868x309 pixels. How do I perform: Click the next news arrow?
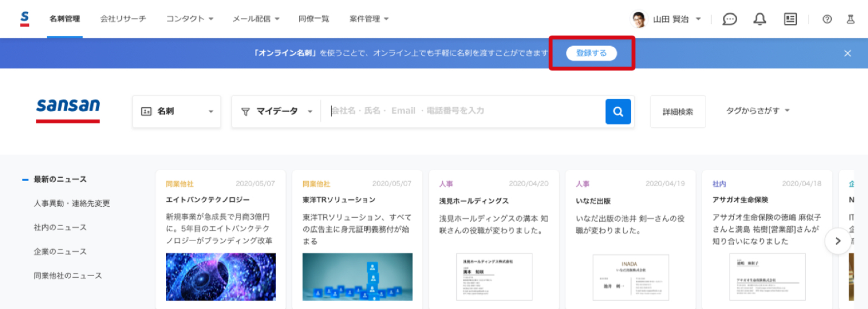[838, 241]
